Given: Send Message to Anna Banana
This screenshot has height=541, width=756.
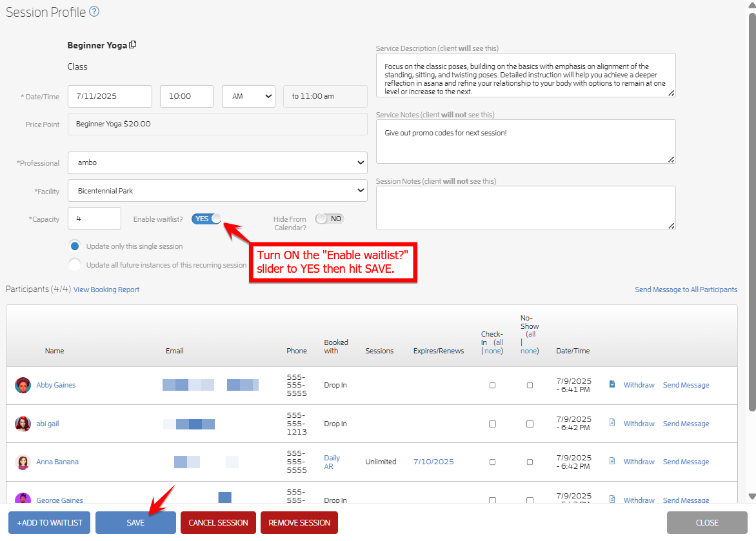Looking at the screenshot, I should [x=686, y=462].
